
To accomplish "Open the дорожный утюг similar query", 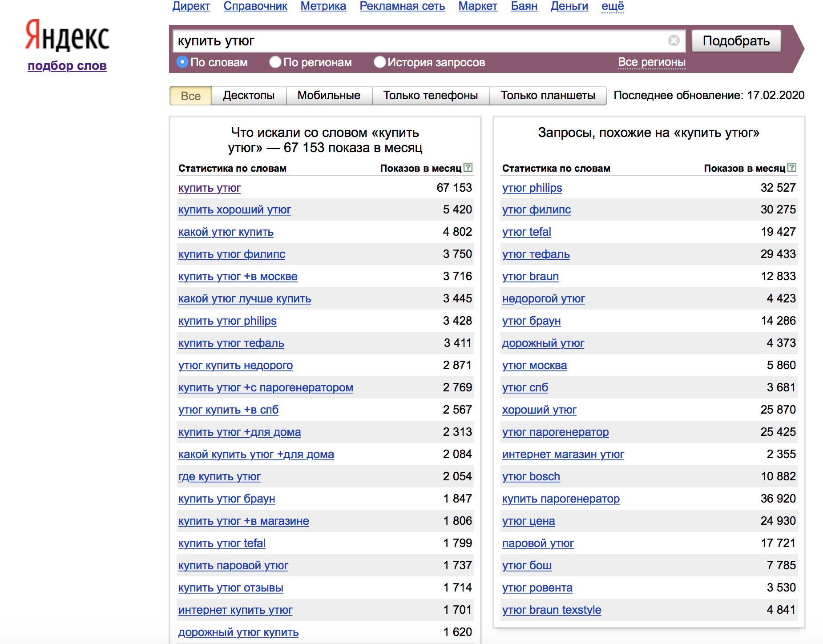I will tap(543, 343).
